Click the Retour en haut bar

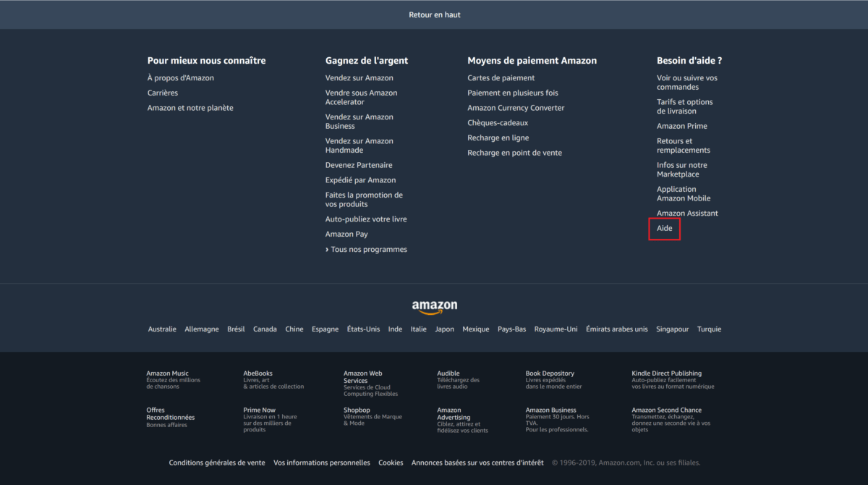coord(434,14)
